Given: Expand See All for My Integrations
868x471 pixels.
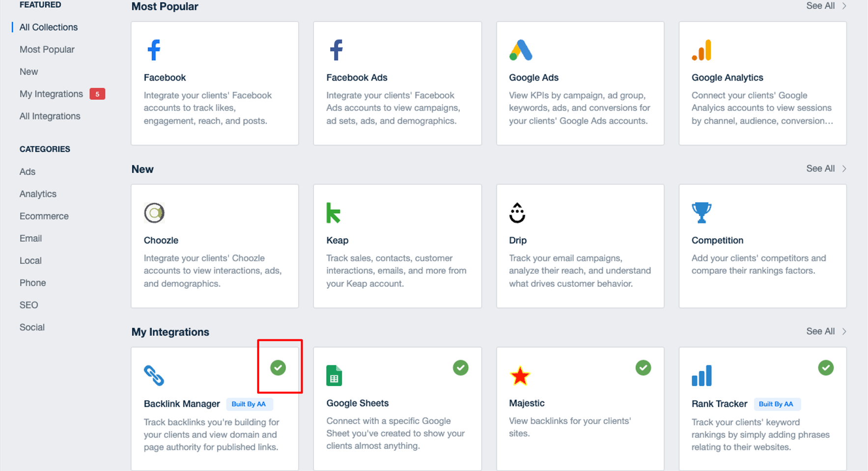Looking at the screenshot, I should coord(826,331).
